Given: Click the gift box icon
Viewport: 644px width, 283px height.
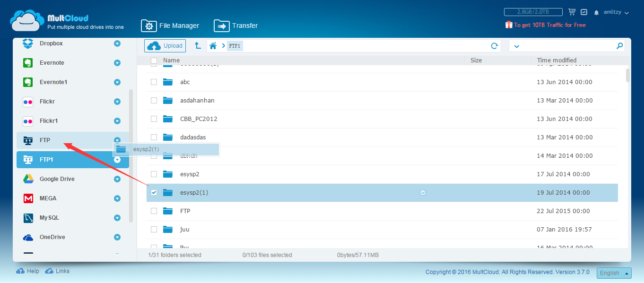Looking at the screenshot, I should [509, 25].
